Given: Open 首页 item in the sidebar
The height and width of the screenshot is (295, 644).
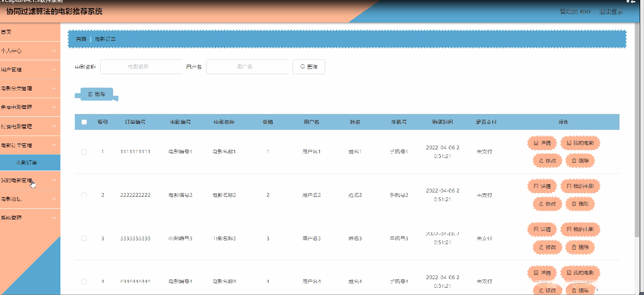Looking at the screenshot, I should (30, 32).
